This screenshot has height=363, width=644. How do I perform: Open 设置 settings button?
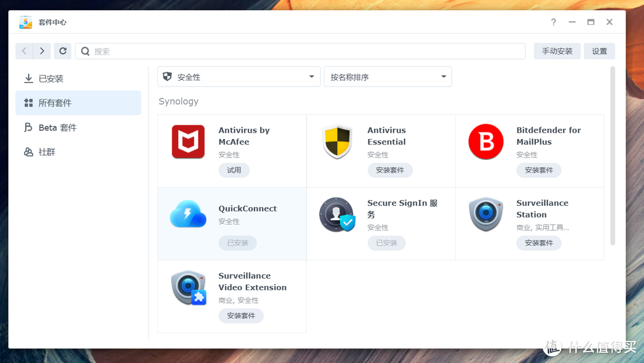pos(599,51)
